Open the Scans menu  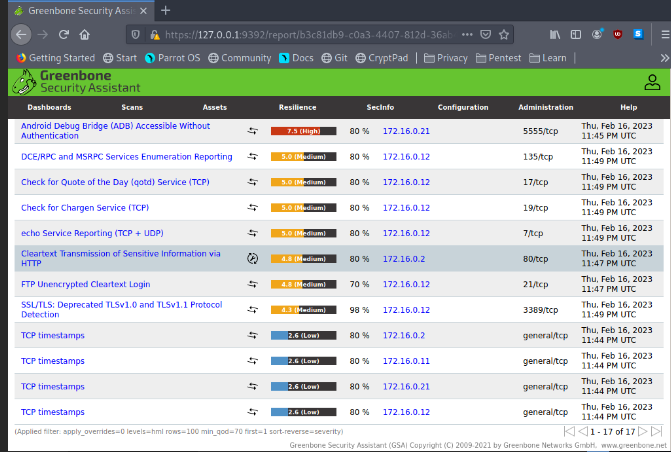point(132,107)
